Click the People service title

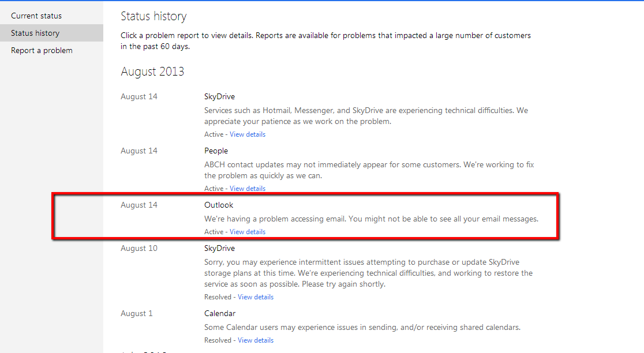(x=216, y=151)
